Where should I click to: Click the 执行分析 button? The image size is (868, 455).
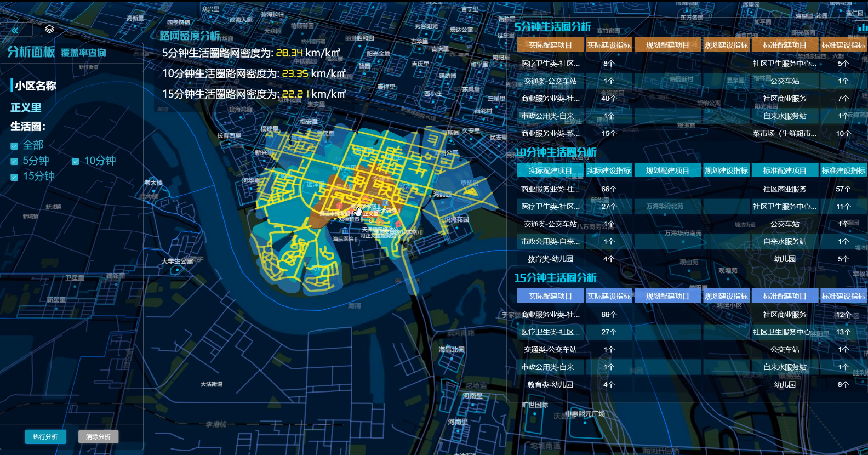[45, 437]
